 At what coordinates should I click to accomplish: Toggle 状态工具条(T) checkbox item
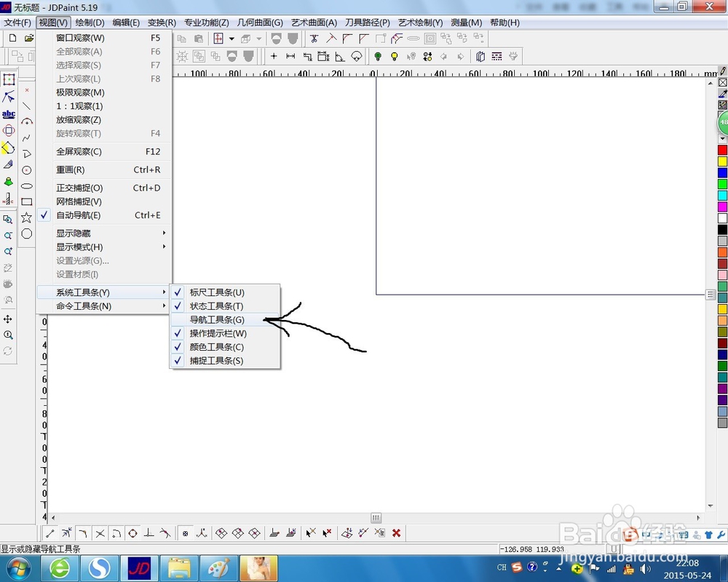[x=225, y=306]
